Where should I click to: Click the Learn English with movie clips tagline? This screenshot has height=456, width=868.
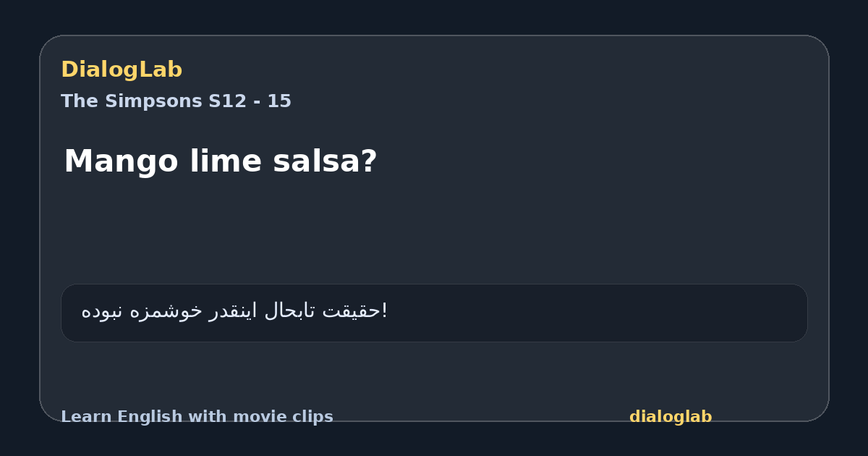point(197,417)
